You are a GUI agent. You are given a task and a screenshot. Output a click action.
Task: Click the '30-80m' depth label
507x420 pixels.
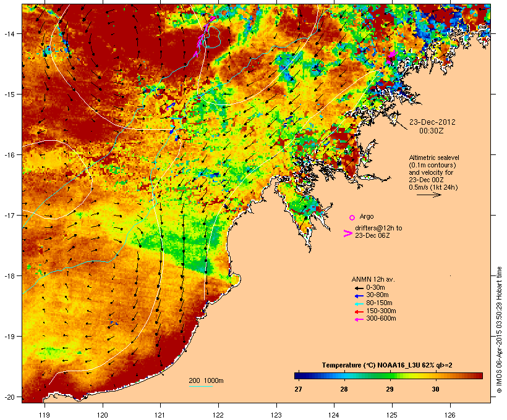[x=377, y=295]
